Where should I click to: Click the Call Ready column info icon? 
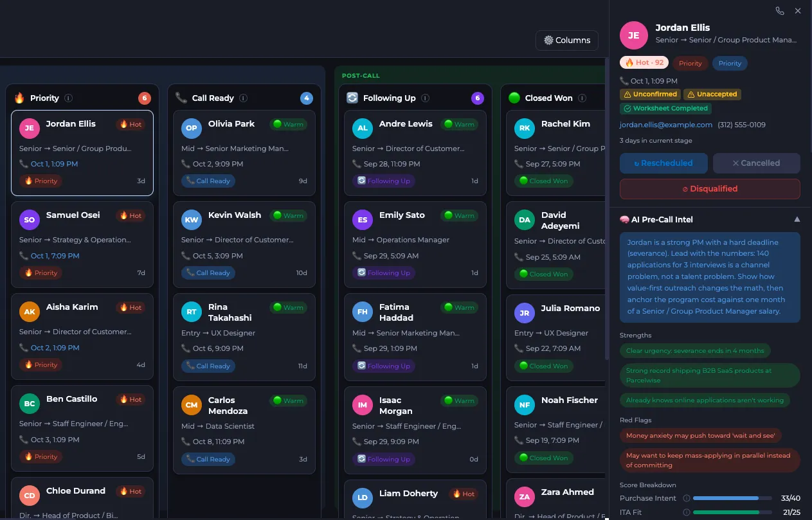click(x=244, y=98)
